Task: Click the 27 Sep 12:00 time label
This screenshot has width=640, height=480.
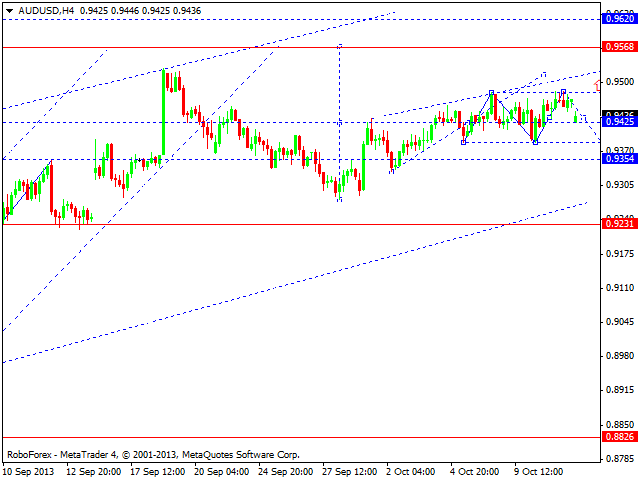Action: coord(348,471)
